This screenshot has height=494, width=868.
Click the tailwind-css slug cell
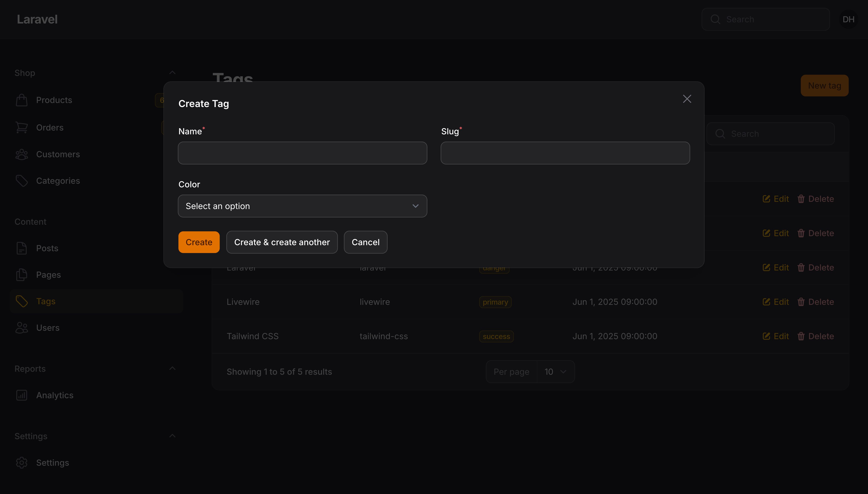coord(384,336)
